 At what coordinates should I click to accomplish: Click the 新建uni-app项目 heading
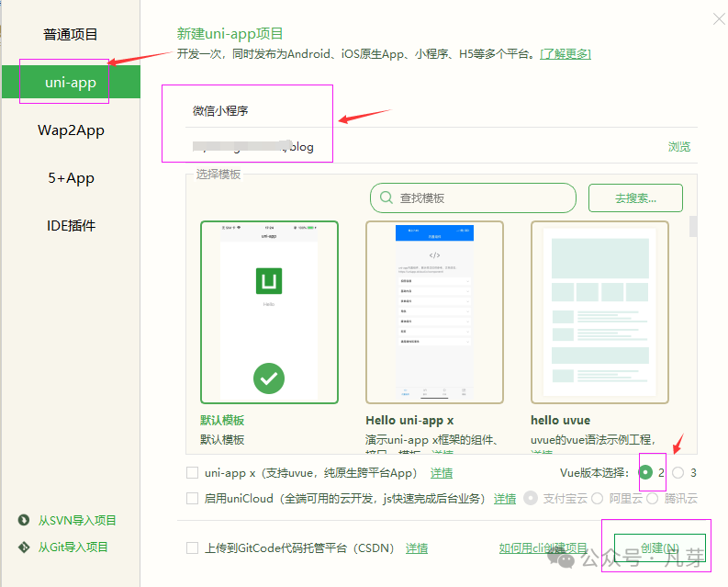pos(230,34)
